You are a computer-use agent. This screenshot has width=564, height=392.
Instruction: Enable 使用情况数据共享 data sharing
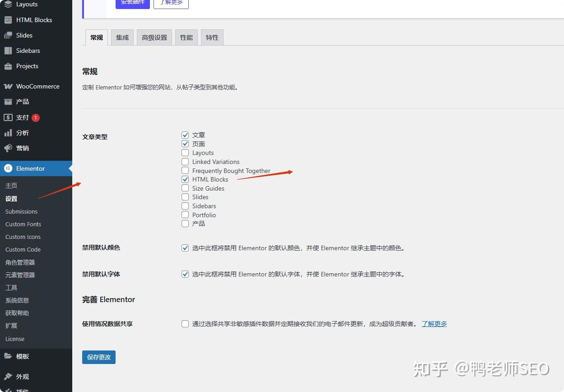(x=185, y=324)
